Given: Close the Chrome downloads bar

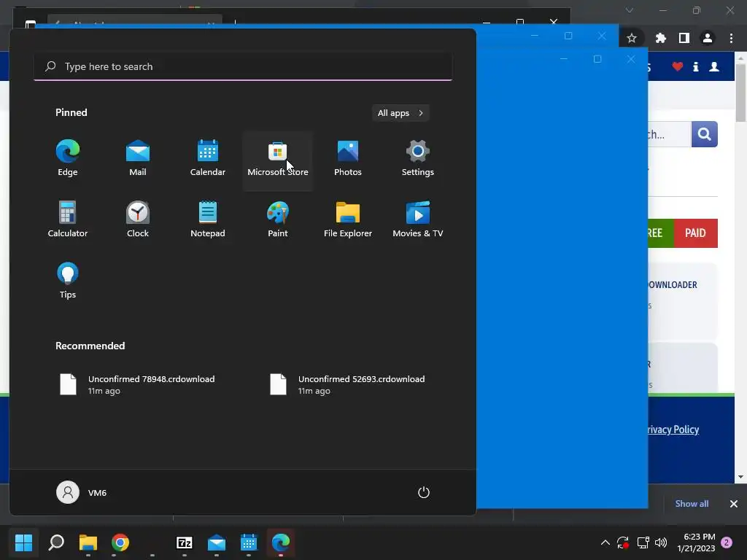Looking at the screenshot, I should pos(734,504).
